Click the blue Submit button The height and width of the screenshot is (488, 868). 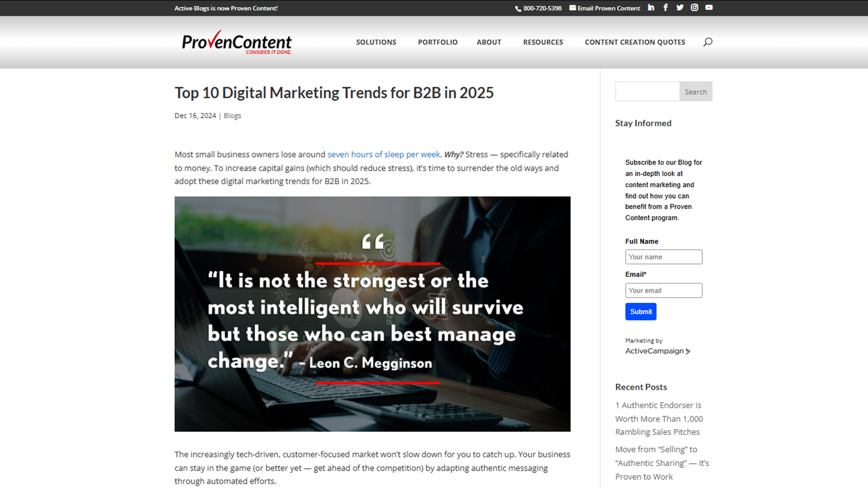pos(641,312)
